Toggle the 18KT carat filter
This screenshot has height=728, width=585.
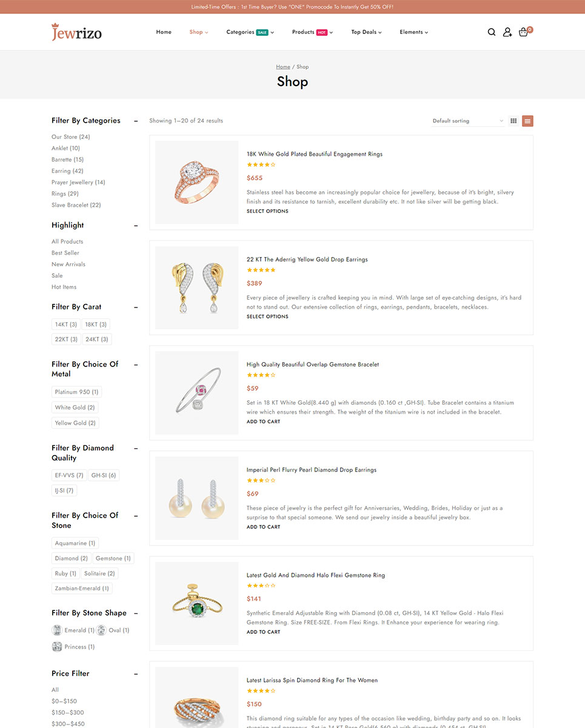tap(96, 325)
